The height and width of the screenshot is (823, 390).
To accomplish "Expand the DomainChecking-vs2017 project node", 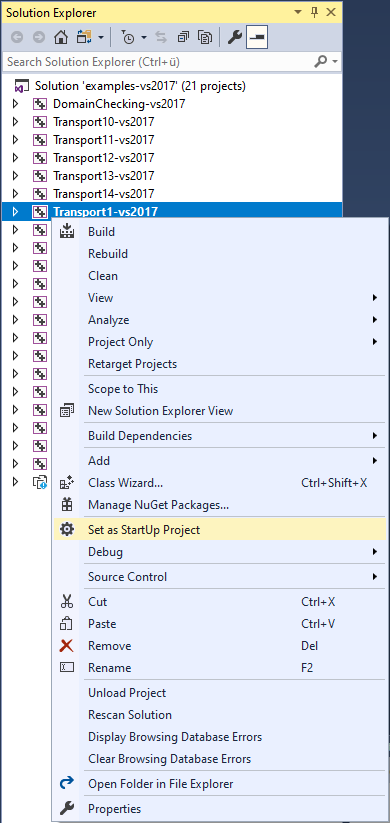I will click(15, 104).
